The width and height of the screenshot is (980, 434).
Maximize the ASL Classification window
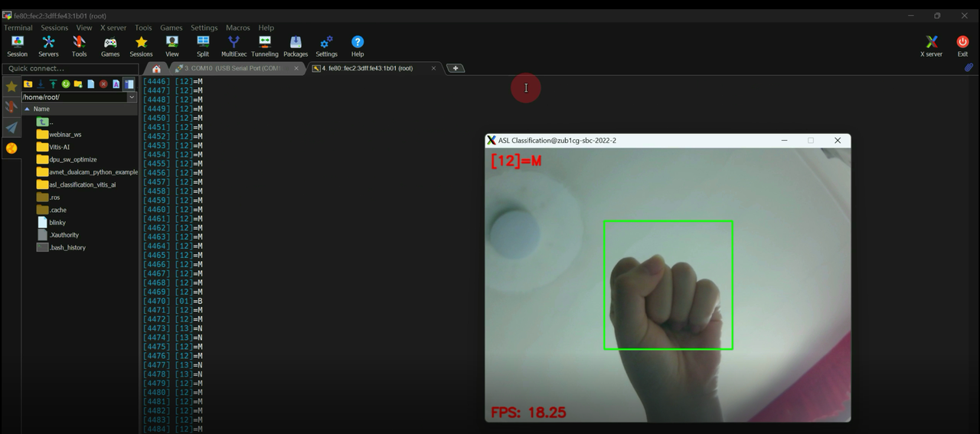(x=811, y=140)
